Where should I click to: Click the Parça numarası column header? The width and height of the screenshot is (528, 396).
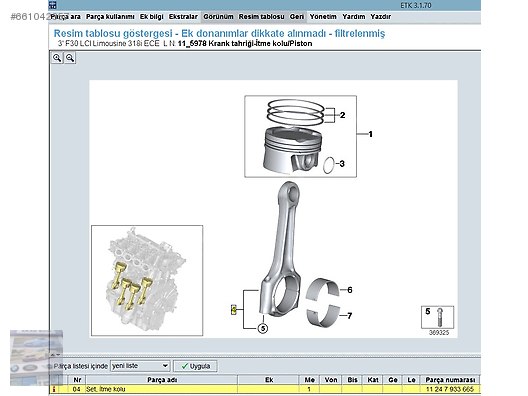click(450, 380)
